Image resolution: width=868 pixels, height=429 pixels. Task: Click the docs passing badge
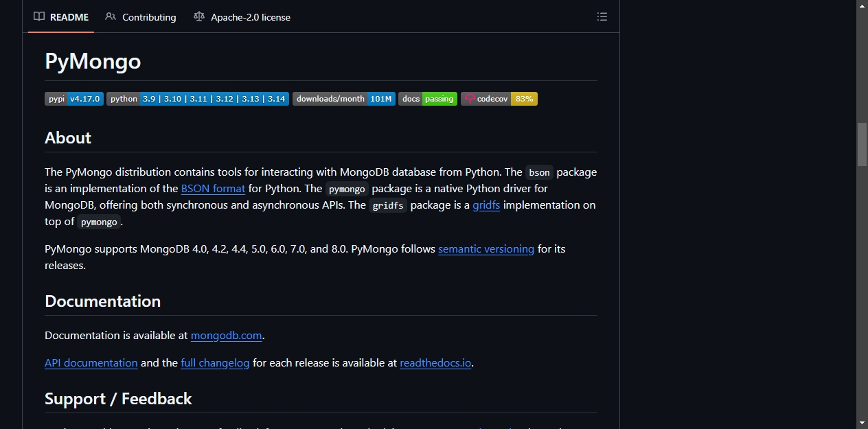[x=428, y=99]
